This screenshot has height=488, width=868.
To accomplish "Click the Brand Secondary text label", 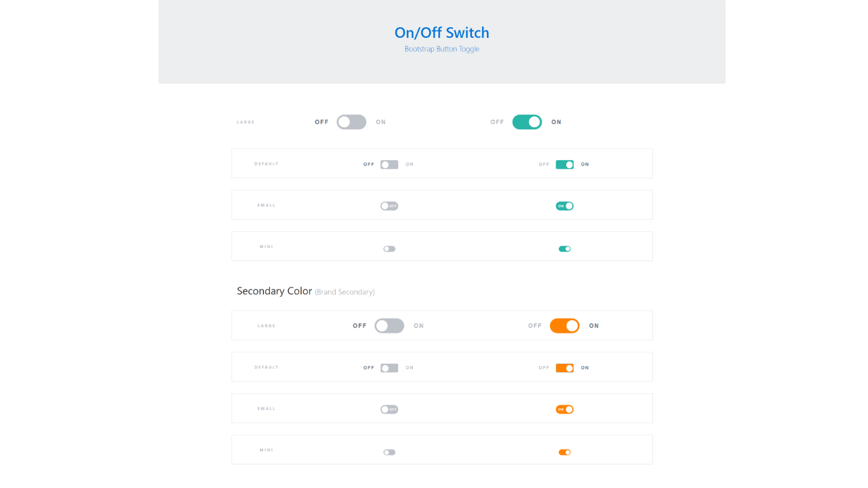I will [344, 291].
